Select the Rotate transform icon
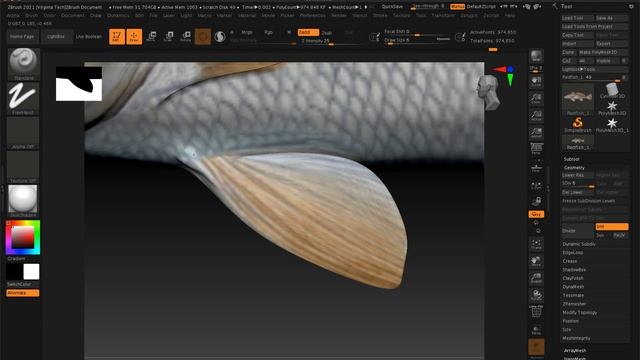640x360 pixels. (x=186, y=37)
